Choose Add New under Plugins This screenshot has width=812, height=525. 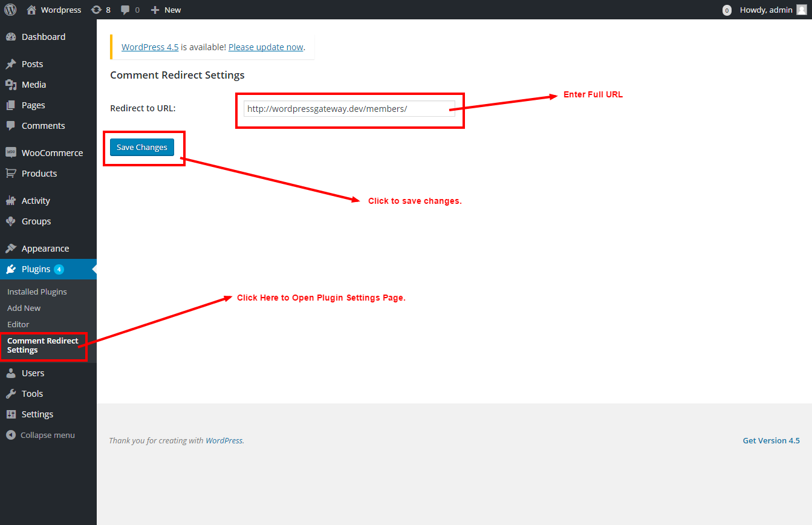pos(24,308)
